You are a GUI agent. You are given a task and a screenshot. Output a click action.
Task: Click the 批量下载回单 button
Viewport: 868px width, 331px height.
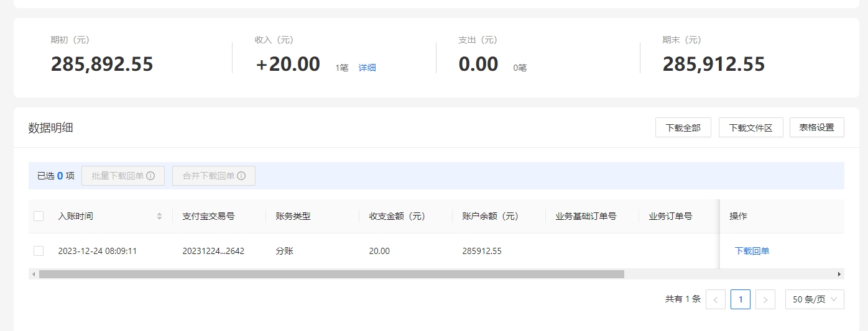[123, 176]
